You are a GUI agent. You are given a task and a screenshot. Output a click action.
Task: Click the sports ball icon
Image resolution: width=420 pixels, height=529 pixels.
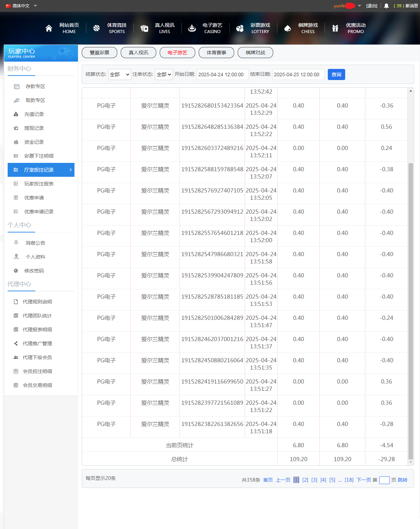point(96,28)
